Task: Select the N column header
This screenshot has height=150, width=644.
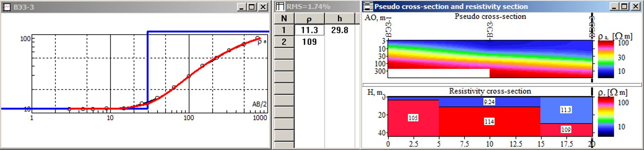Action: pyautogui.click(x=284, y=19)
